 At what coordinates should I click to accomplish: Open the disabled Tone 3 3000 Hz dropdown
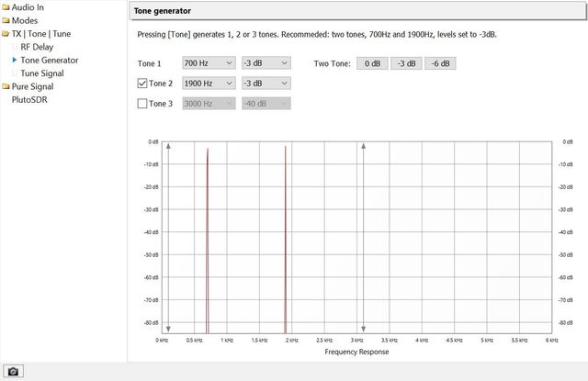click(x=209, y=104)
